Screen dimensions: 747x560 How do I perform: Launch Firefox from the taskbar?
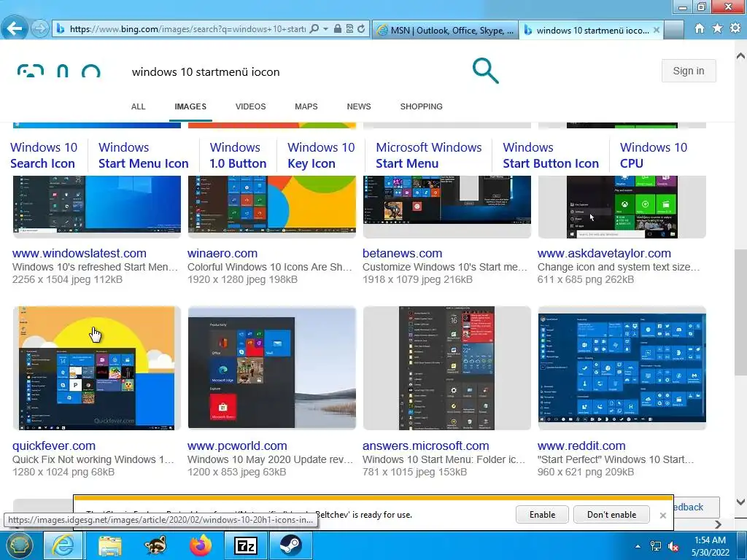tap(201, 545)
